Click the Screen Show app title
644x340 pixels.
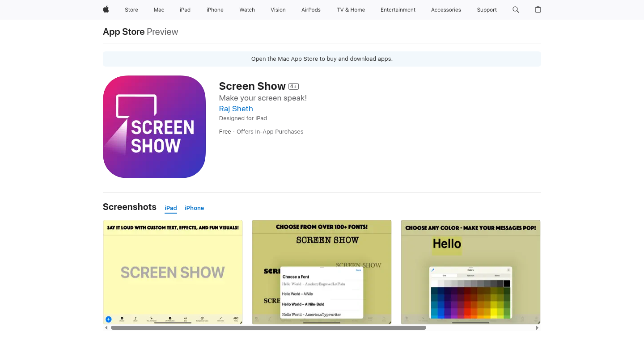(x=252, y=86)
